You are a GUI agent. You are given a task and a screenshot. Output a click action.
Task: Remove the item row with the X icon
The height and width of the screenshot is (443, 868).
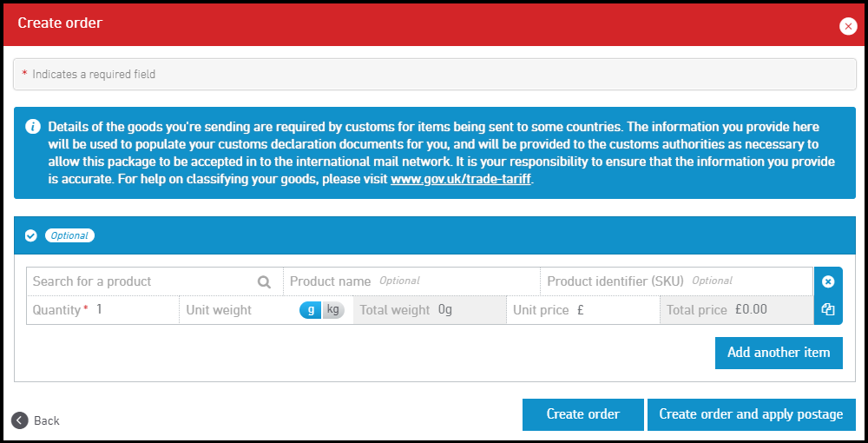tap(827, 281)
